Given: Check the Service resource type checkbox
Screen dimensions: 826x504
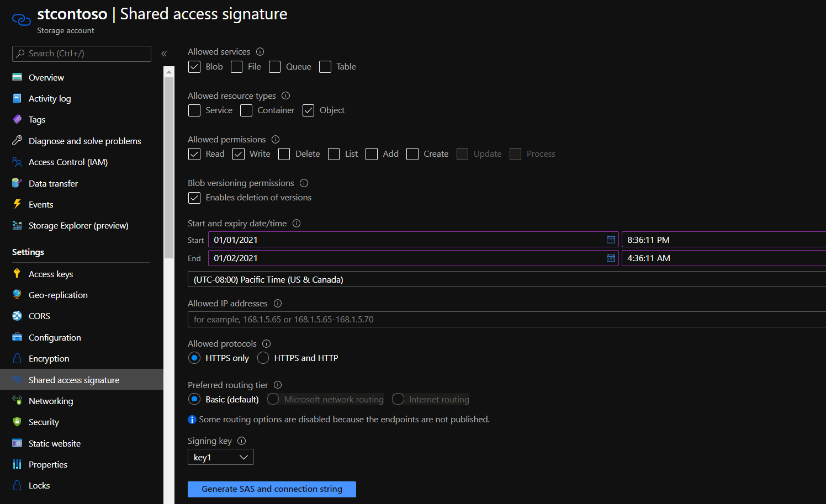Looking at the screenshot, I should [194, 110].
